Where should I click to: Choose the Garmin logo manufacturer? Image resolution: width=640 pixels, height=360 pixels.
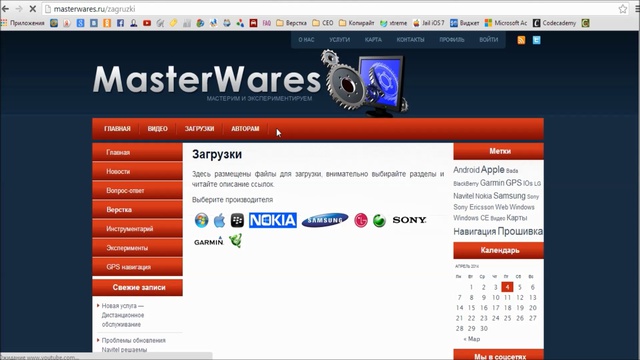(209, 241)
